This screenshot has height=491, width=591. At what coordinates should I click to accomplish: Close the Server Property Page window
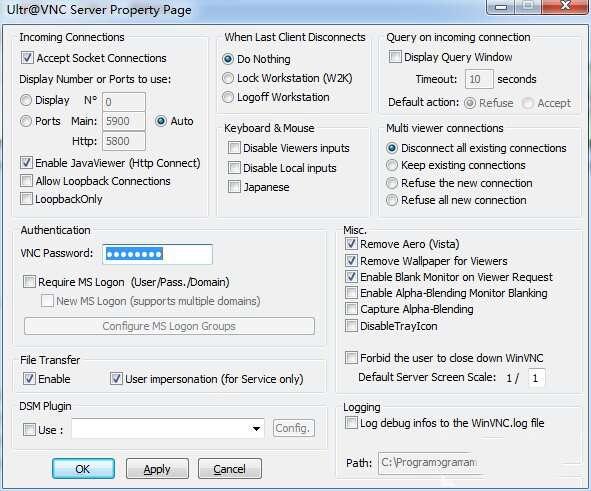(x=565, y=6)
